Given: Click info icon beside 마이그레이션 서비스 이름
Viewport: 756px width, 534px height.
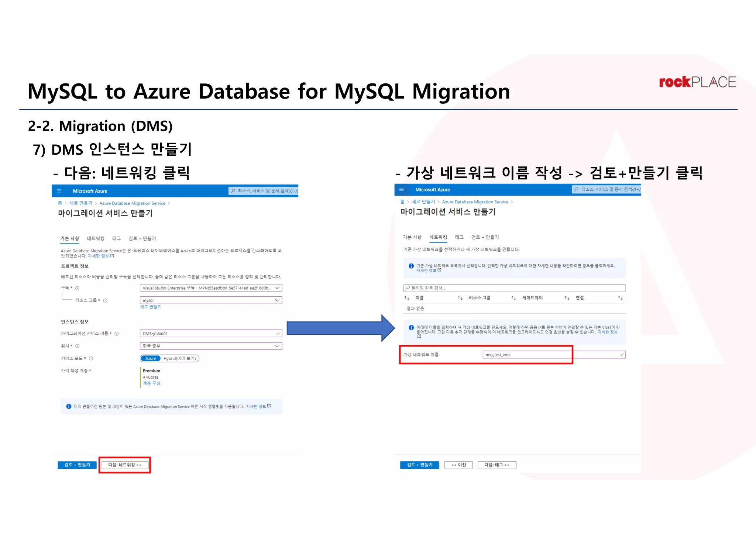Looking at the screenshot, I should click(117, 334).
